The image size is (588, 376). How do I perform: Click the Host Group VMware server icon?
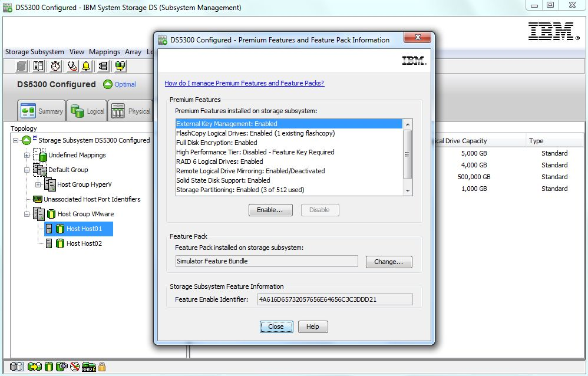tap(39, 214)
